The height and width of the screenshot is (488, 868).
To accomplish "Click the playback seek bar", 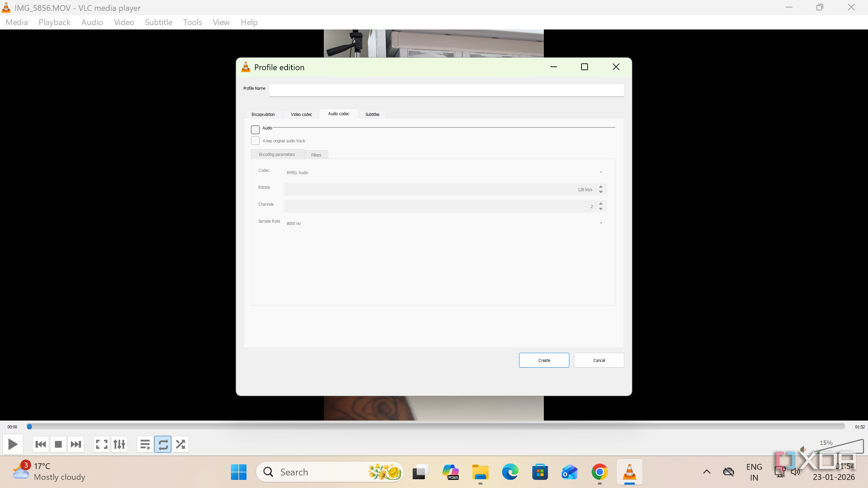I will (x=436, y=426).
